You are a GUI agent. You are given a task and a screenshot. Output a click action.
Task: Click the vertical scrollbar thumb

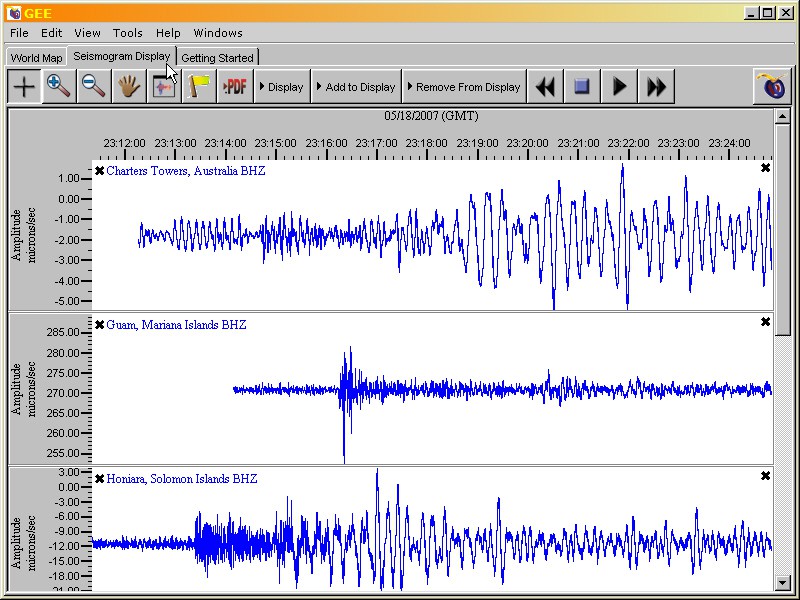point(782,230)
